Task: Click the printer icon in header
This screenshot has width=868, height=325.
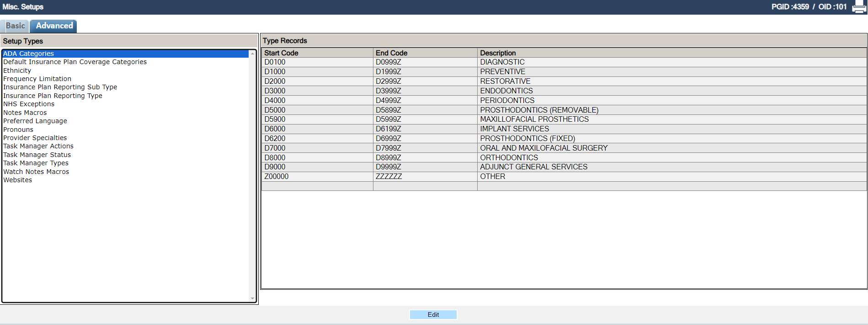Action: pyautogui.click(x=859, y=7)
